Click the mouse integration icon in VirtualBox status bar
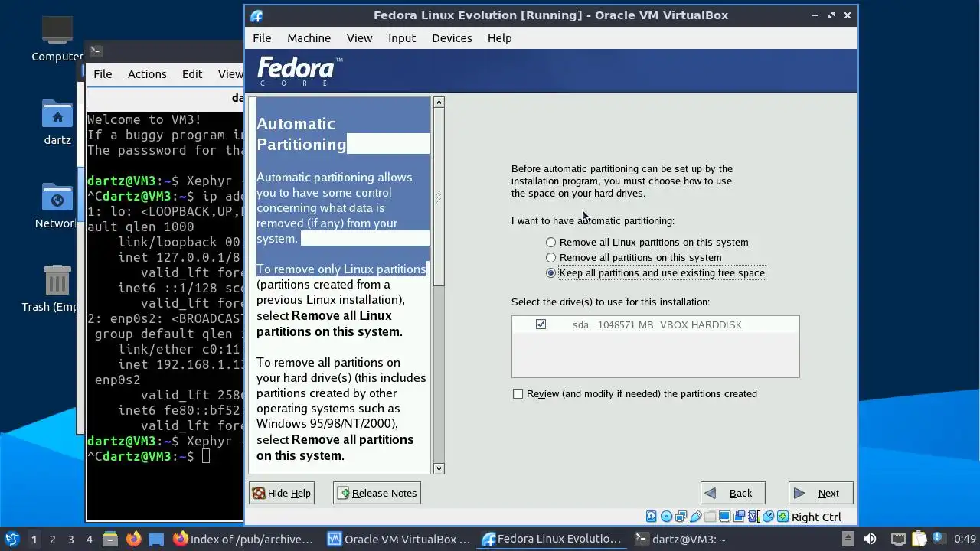The image size is (980, 551). pos(769,517)
